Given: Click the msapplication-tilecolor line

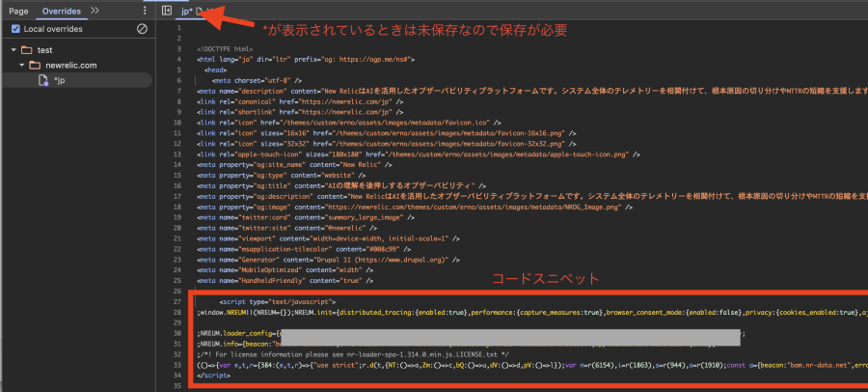Looking at the screenshot, I should [304, 249].
